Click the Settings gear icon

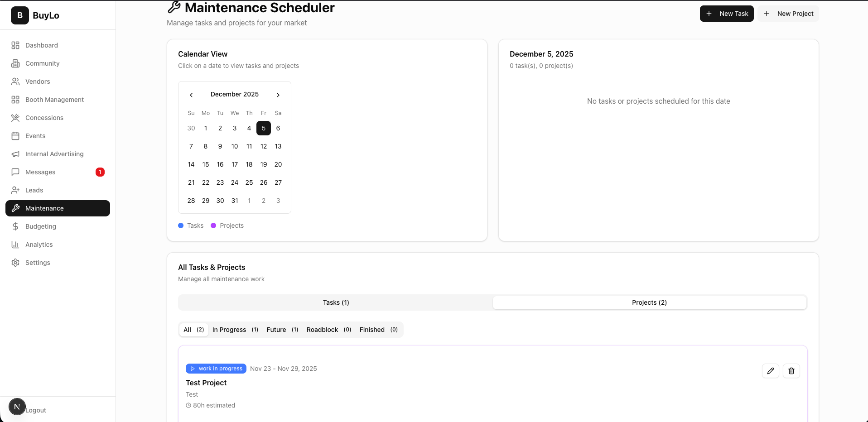[x=15, y=263]
